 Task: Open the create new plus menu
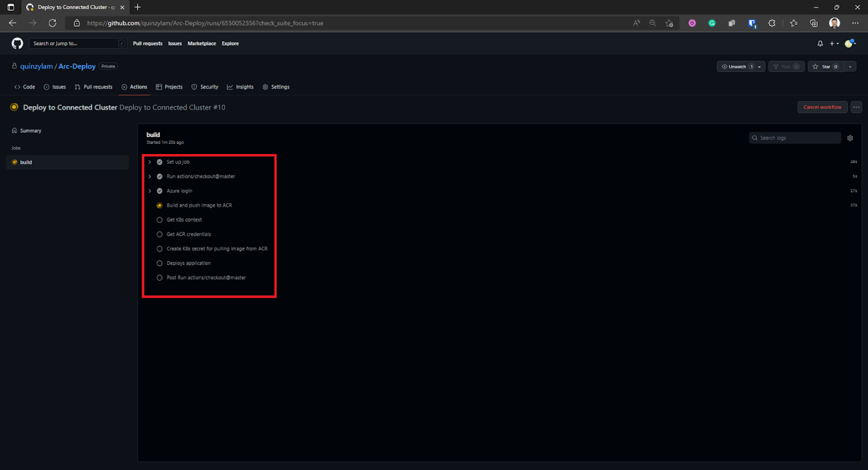click(835, 44)
